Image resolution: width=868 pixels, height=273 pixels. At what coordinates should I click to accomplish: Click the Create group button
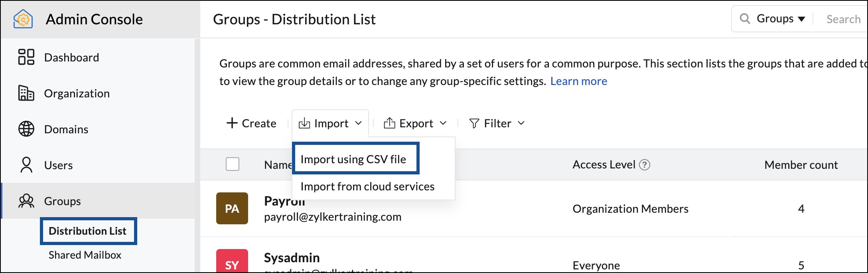pyautogui.click(x=251, y=123)
